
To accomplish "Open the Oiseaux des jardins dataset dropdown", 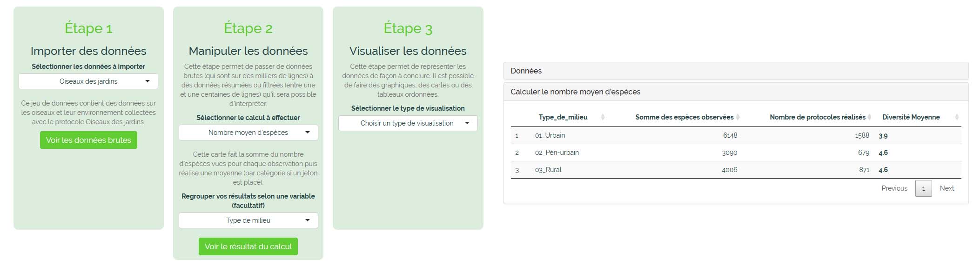I will click(88, 81).
